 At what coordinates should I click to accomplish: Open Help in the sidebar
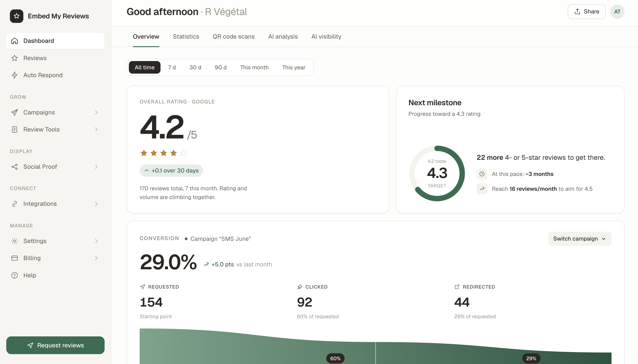pyautogui.click(x=55, y=275)
